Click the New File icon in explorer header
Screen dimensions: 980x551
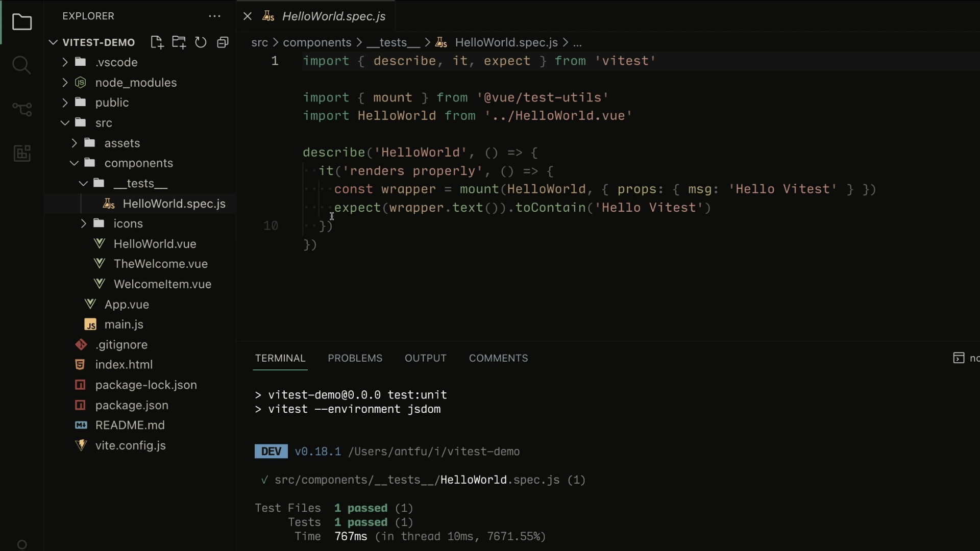pos(157,42)
